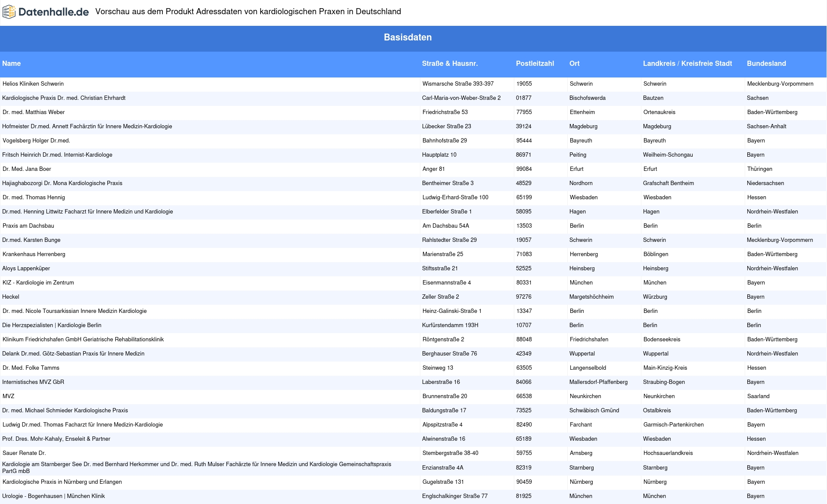Click Kardiologische Praxis Dr. med. Christian Ehrhardt
Viewport: 827px width, 504px height.
(64, 98)
